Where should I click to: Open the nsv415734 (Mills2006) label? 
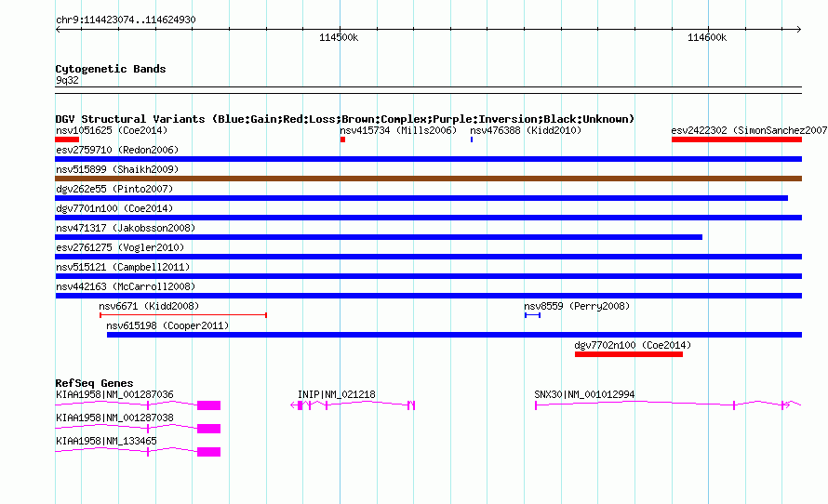click(x=398, y=130)
